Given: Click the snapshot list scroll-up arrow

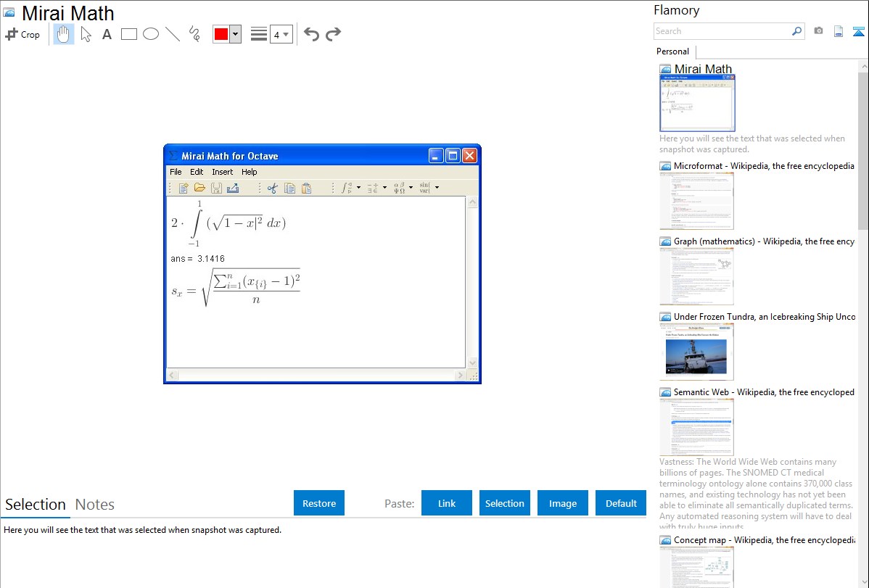Looking at the screenshot, I should [863, 66].
